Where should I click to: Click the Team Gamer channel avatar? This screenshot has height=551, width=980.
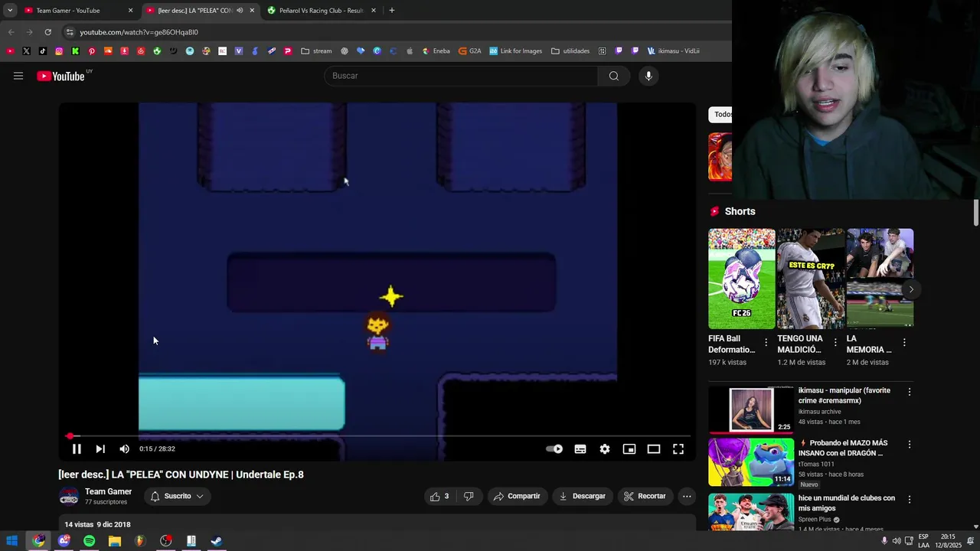coord(69,497)
